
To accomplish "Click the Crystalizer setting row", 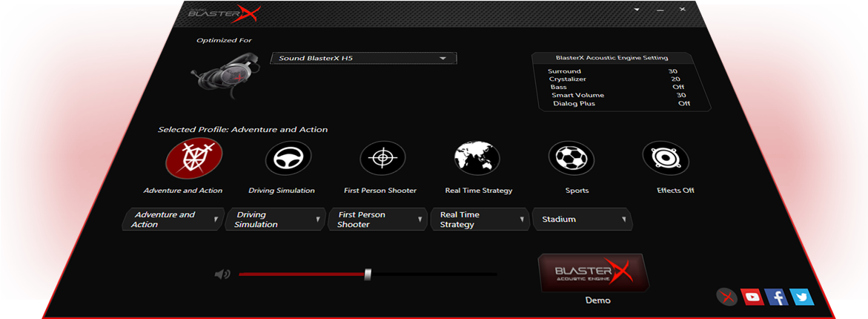I will pos(615,79).
